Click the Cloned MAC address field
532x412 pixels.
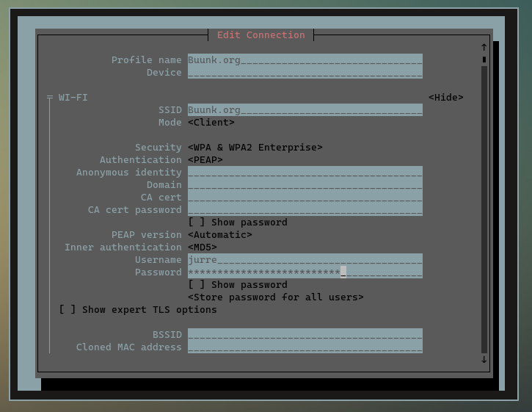(305, 347)
